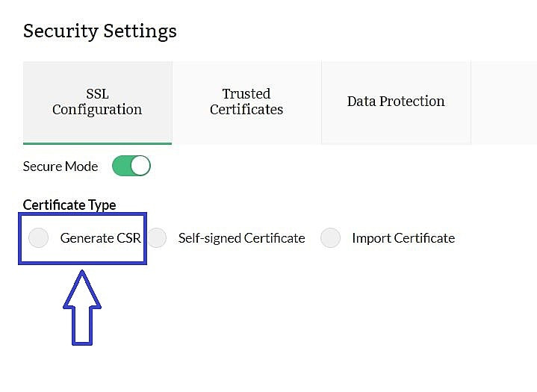The width and height of the screenshot is (537, 392).
Task: Go to the Data Protection tab
Action: click(x=396, y=102)
